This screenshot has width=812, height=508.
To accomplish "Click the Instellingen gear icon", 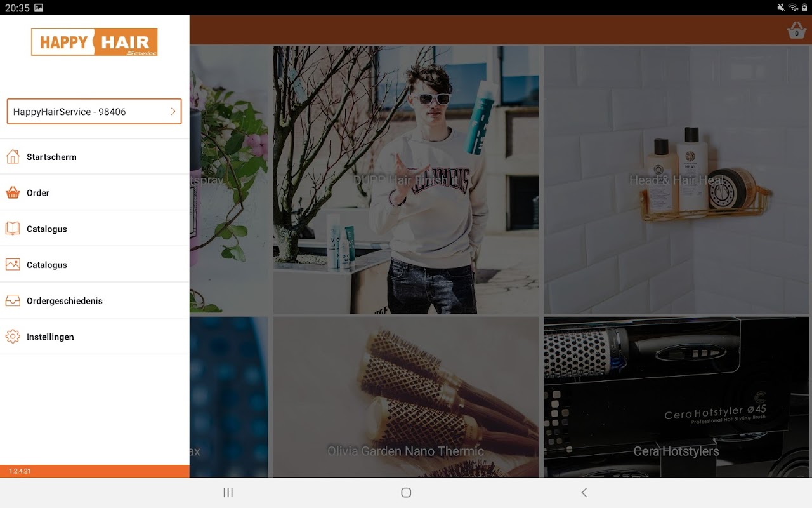I will (x=13, y=337).
